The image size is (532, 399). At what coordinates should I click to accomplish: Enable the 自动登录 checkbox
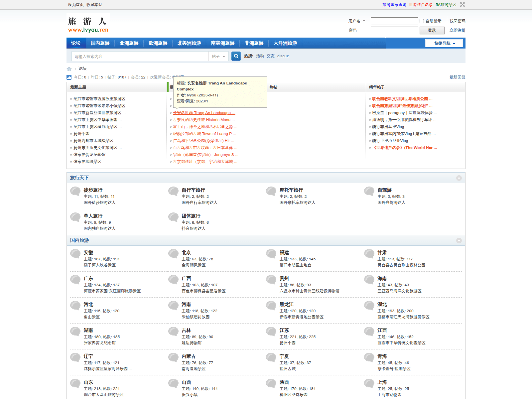[x=422, y=21]
